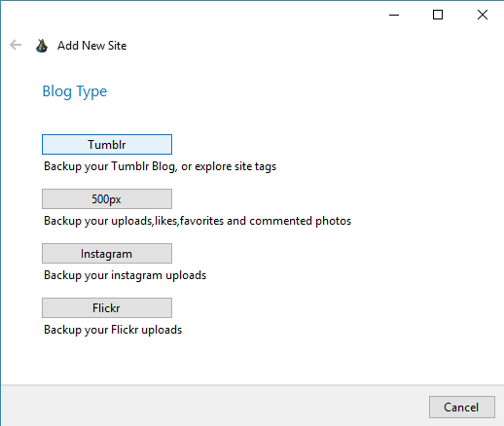Image resolution: width=504 pixels, height=426 pixels.
Task: Minimize the Add New Site window
Action: (x=394, y=15)
